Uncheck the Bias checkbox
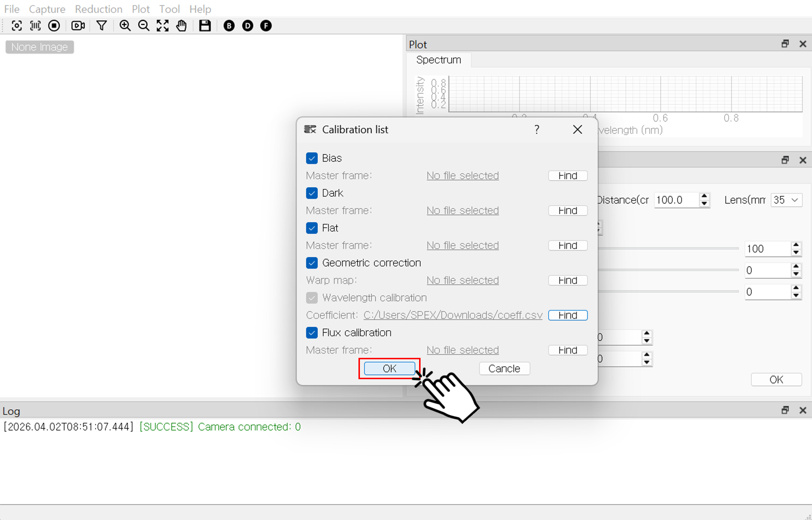812x520 pixels. [x=312, y=158]
